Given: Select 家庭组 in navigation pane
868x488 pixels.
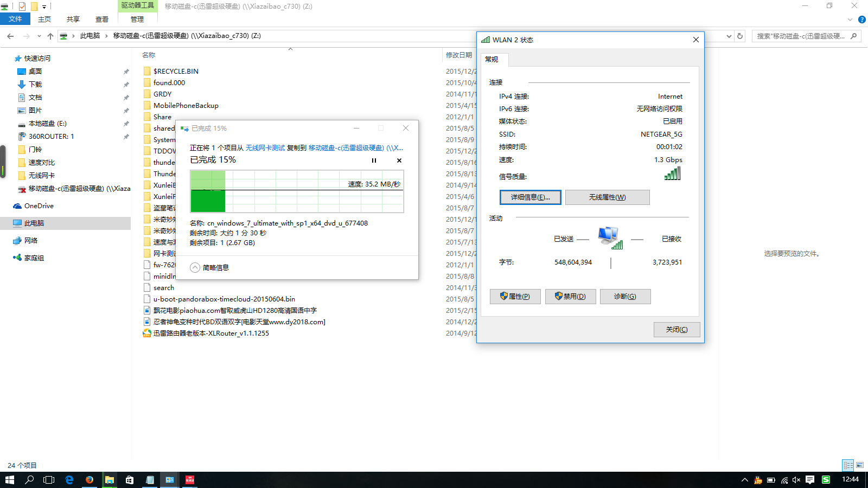Looking at the screenshot, I should [x=34, y=258].
